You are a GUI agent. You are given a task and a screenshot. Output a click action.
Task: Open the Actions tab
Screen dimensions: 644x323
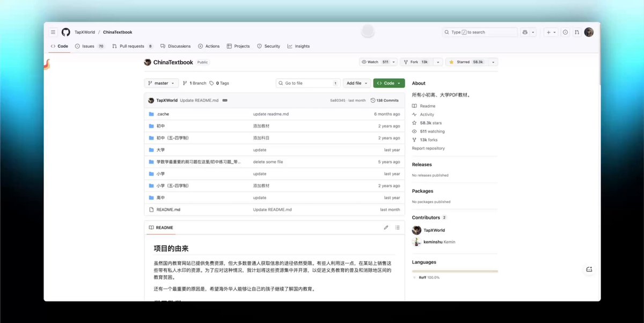[x=209, y=46]
